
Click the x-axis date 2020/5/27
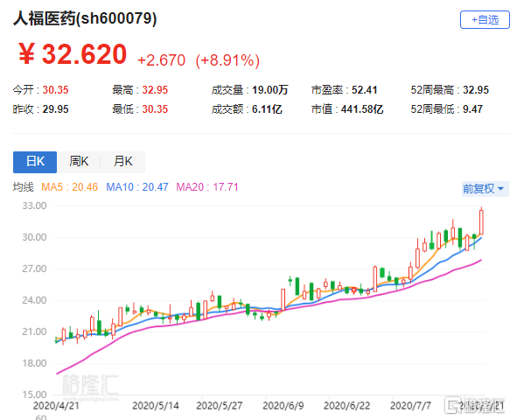[220, 406]
